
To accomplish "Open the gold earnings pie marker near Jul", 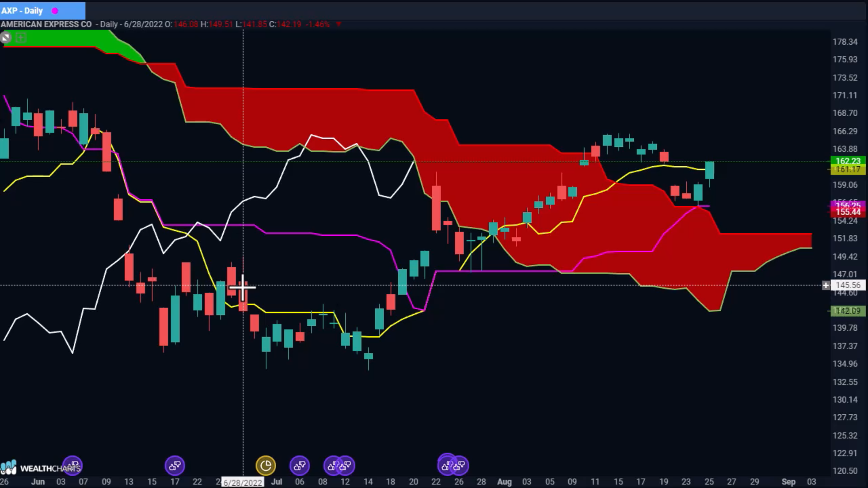I will coord(265,465).
